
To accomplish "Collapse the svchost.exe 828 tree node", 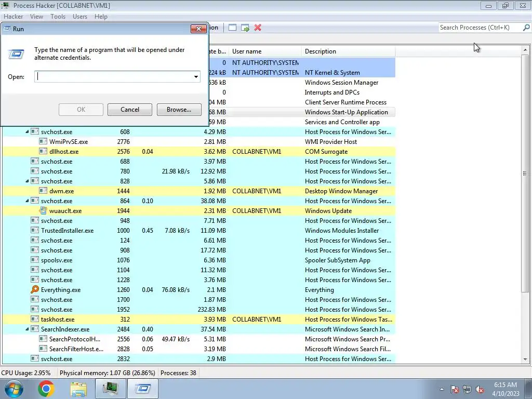I will [x=27, y=181].
